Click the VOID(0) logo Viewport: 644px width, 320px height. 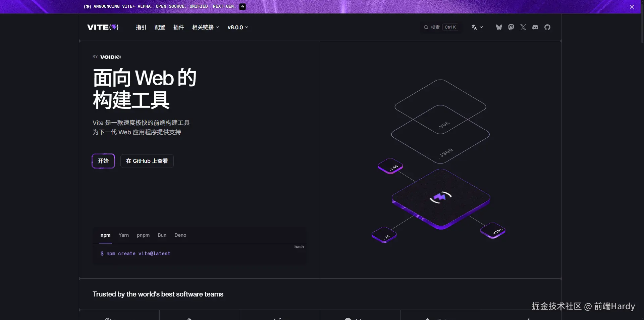[x=110, y=57]
